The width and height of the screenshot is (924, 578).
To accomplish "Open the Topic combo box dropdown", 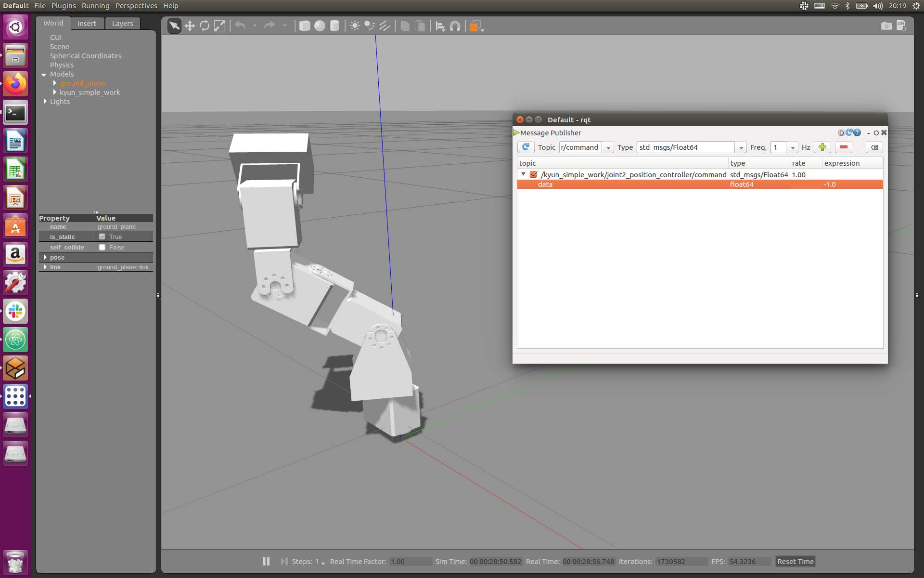I will click(x=608, y=148).
